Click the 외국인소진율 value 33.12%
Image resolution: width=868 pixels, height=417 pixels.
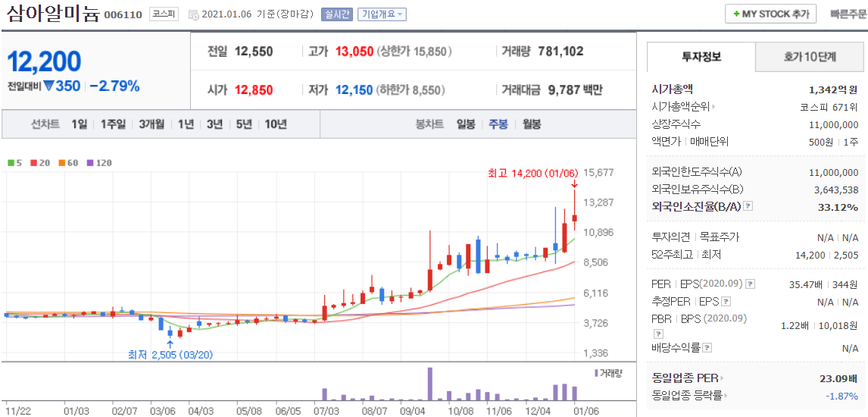[x=838, y=207]
